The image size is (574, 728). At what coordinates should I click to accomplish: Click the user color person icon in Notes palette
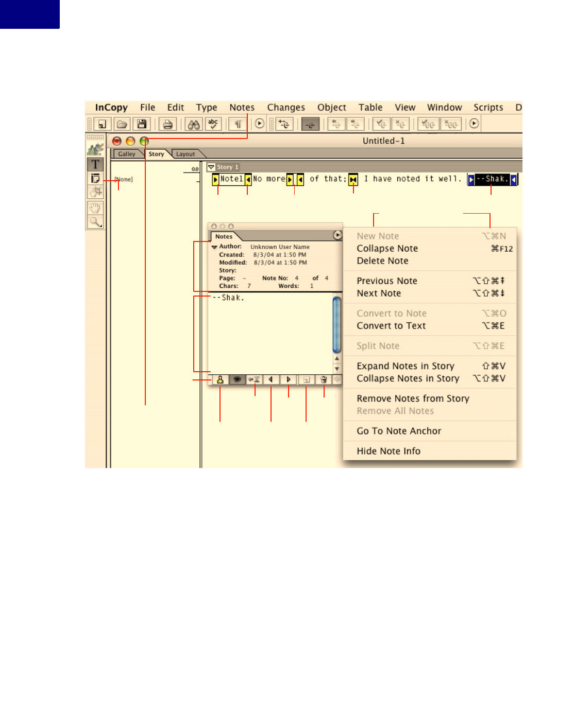(x=220, y=379)
